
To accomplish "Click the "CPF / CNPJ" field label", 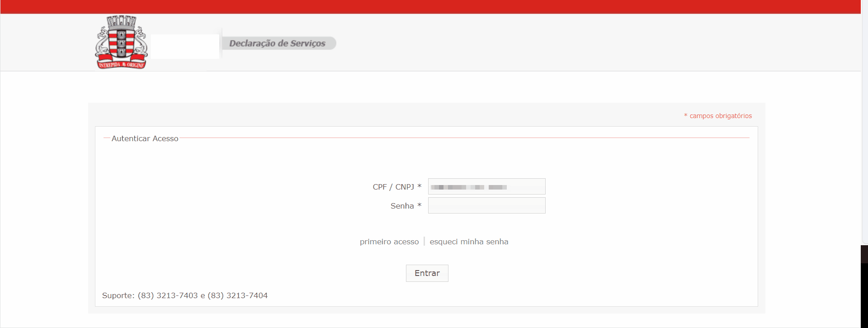I will (393, 187).
